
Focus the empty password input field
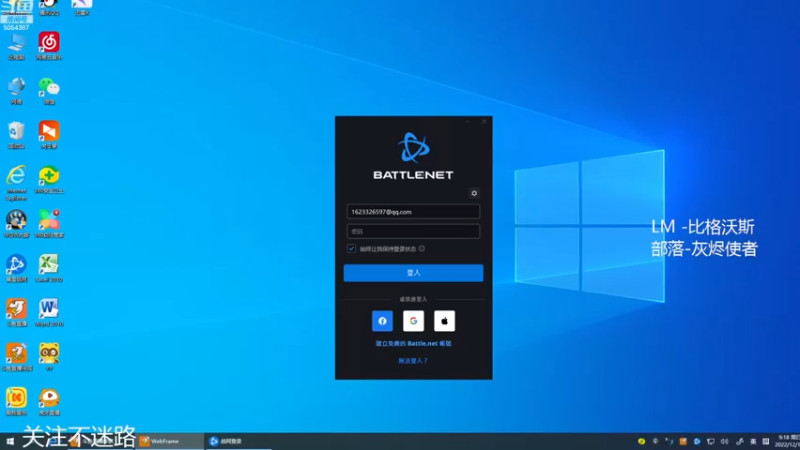[x=413, y=231]
